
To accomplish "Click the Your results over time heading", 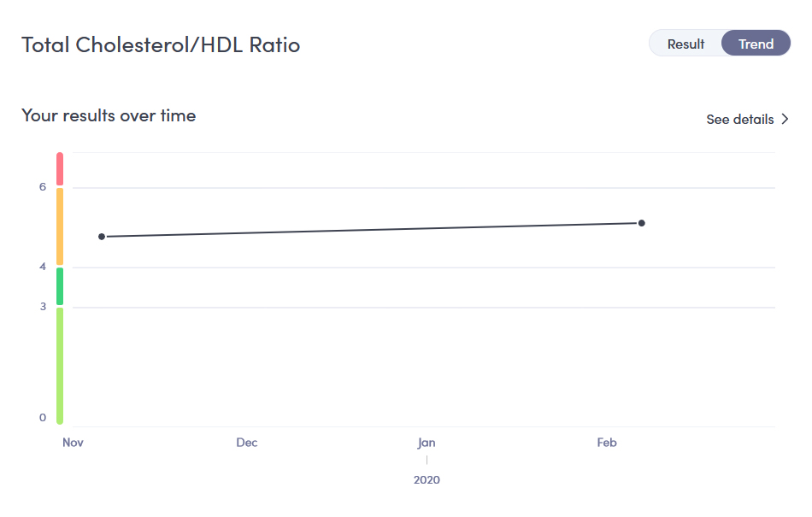I will 109,115.
